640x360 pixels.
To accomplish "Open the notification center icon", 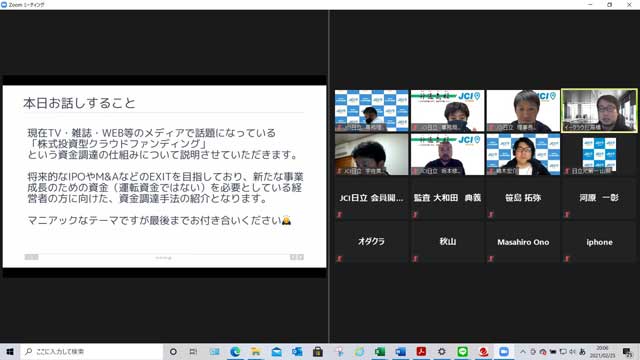I will click(627, 351).
